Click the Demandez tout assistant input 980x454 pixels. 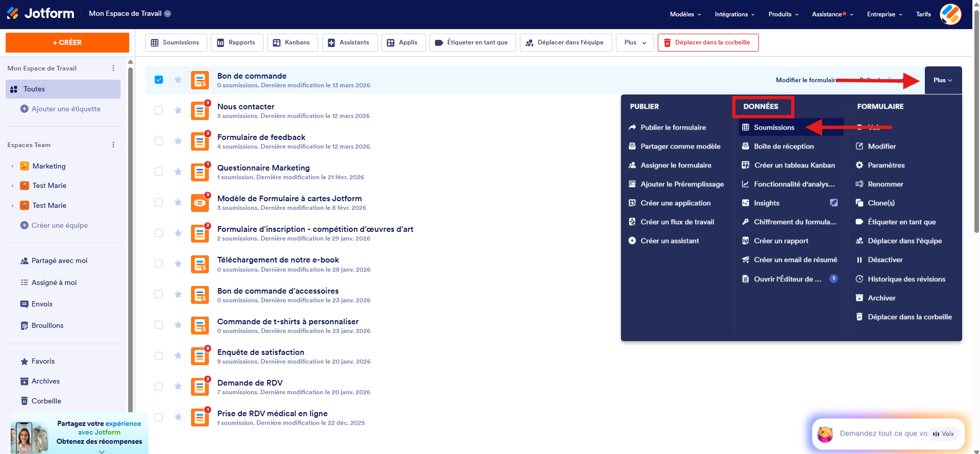tap(883, 434)
